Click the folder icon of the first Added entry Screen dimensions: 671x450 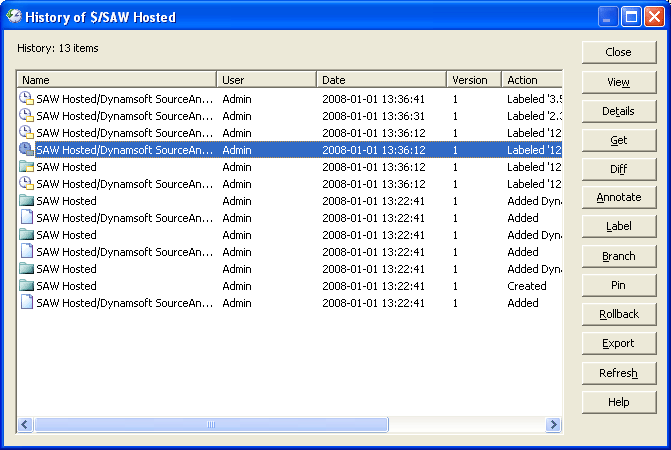point(26,201)
